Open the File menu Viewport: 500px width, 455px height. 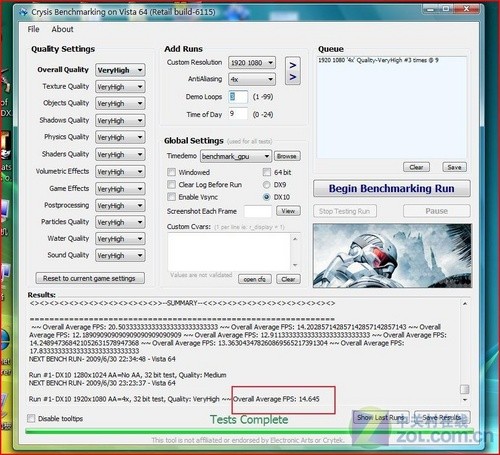point(33,29)
